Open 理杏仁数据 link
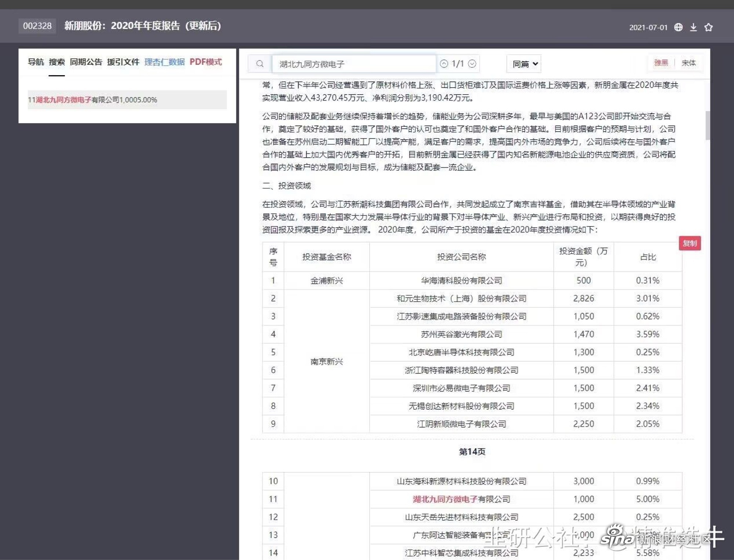Screen dimensions: 734x560 tap(164, 62)
